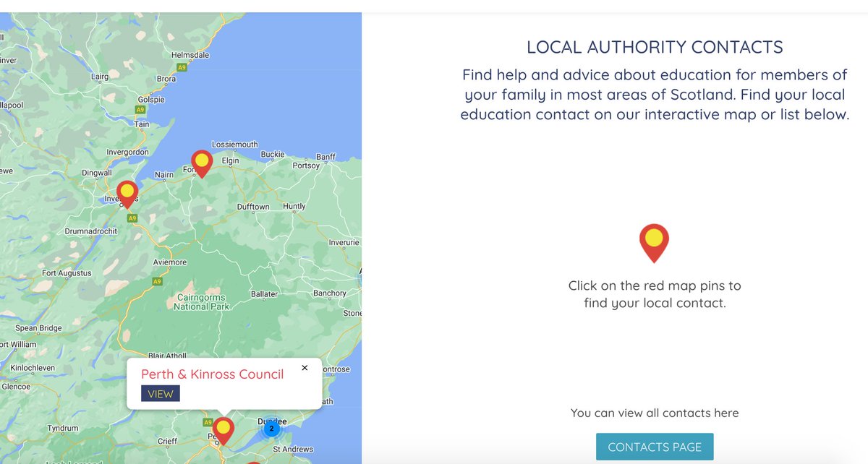Close the Perth & Kinross Council popup
This screenshot has width=868, height=464.
(x=305, y=368)
